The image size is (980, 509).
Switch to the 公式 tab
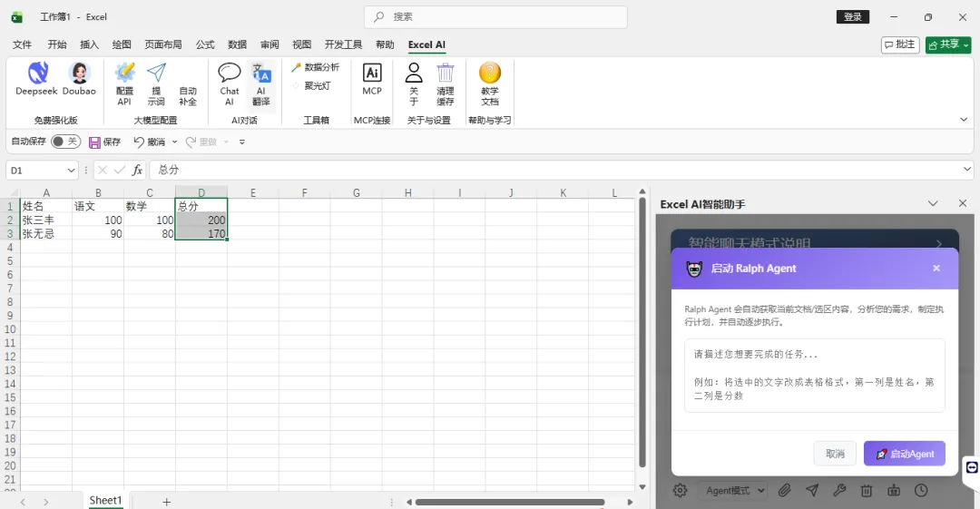pos(205,44)
